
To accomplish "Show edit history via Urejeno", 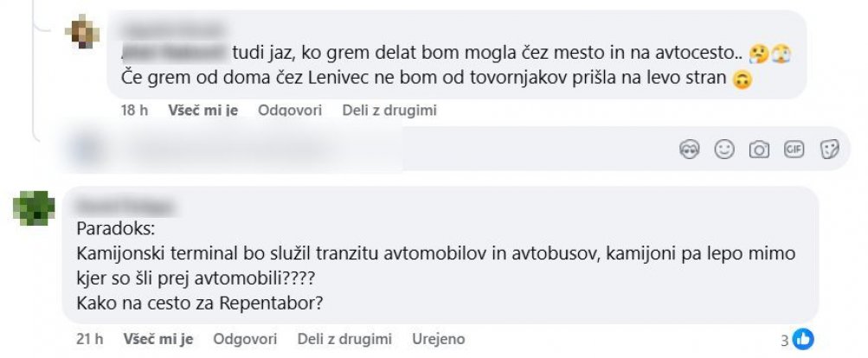I will [439, 339].
